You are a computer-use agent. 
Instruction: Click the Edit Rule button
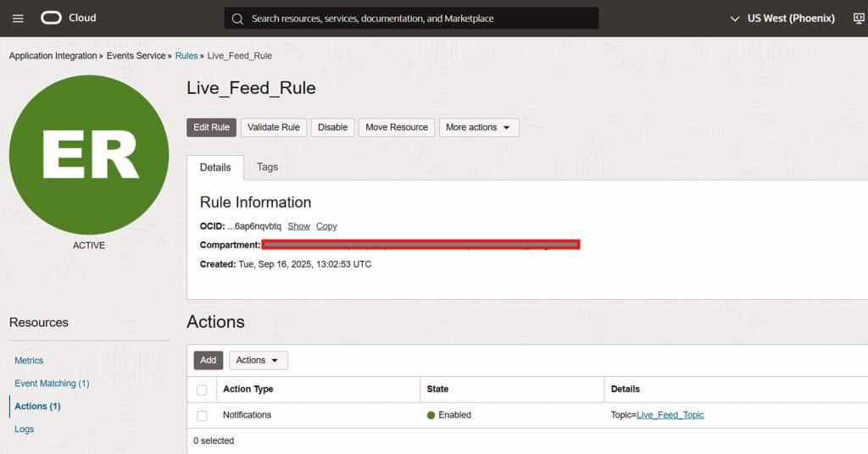[x=211, y=127]
